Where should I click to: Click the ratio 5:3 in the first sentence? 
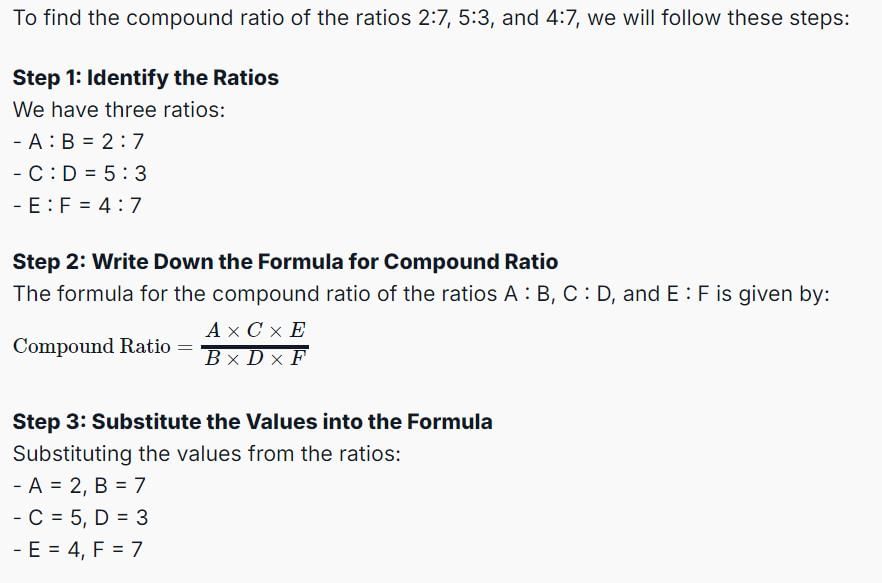click(x=474, y=18)
